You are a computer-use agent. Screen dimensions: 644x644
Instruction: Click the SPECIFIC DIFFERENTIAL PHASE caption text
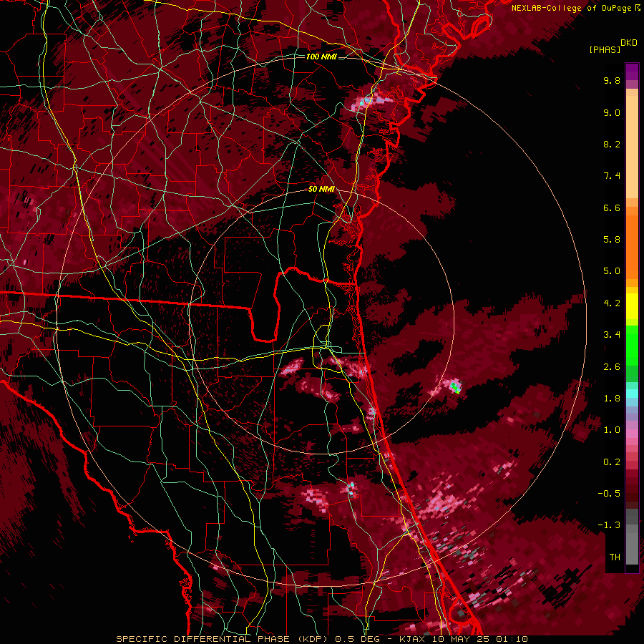pos(203,639)
